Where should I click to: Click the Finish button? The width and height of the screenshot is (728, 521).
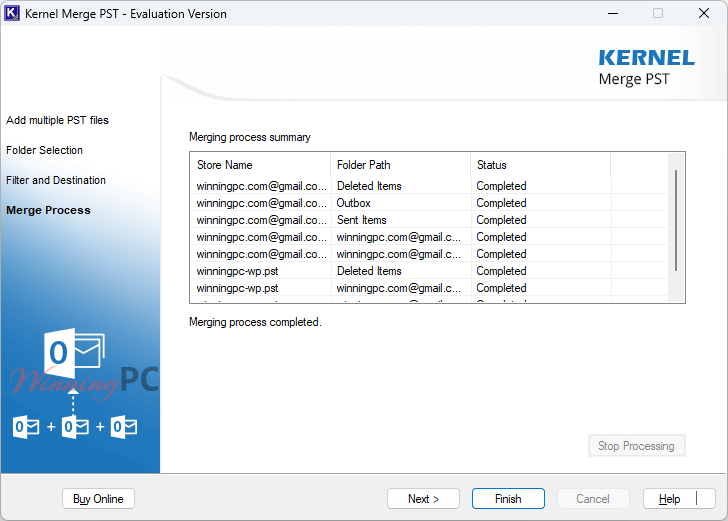(508, 499)
